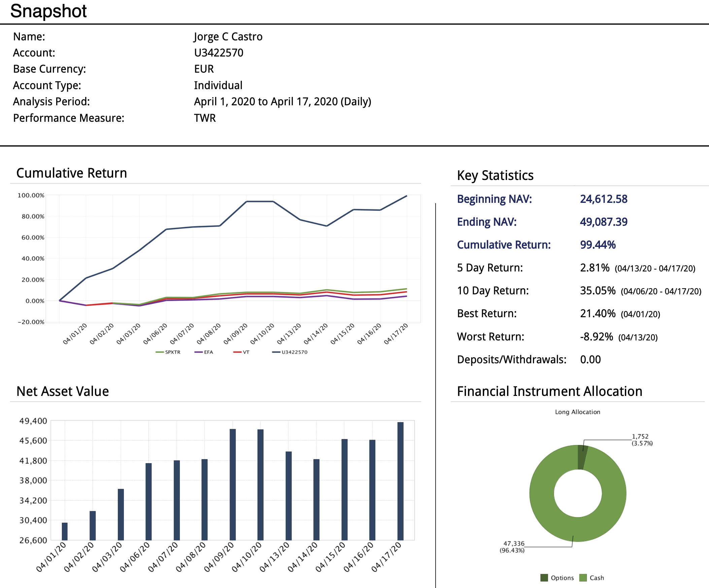Click the U3422570 chart legend entry
Image resolution: width=709 pixels, height=588 pixels.
pyautogui.click(x=294, y=352)
